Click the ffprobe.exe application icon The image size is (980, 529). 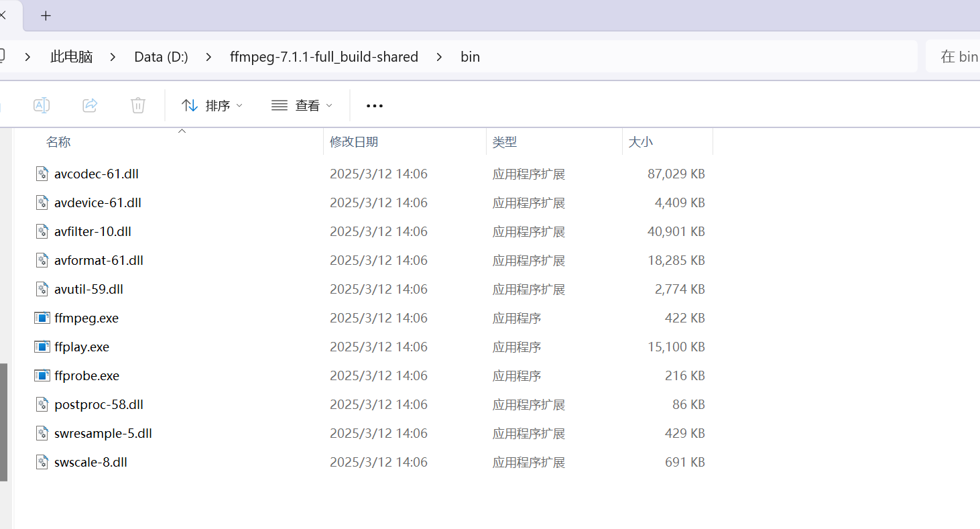point(42,375)
